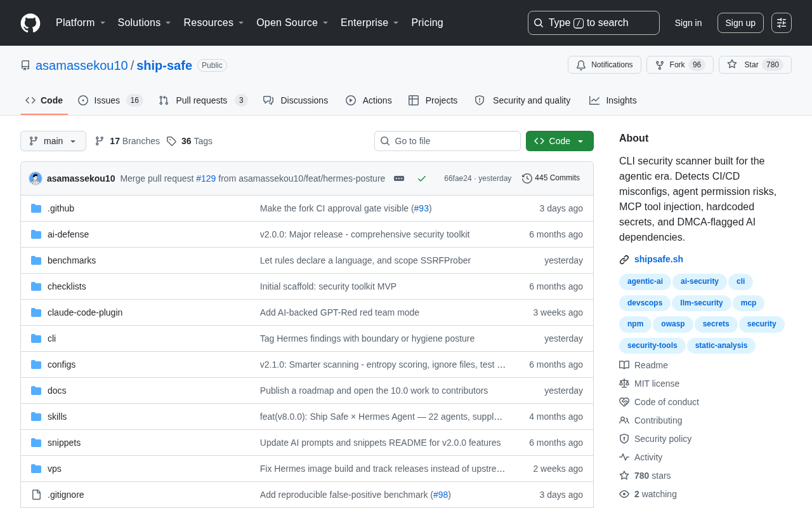This screenshot has height=508, width=812.
Task: Click the Branches icon next to 17
Action: click(x=100, y=141)
